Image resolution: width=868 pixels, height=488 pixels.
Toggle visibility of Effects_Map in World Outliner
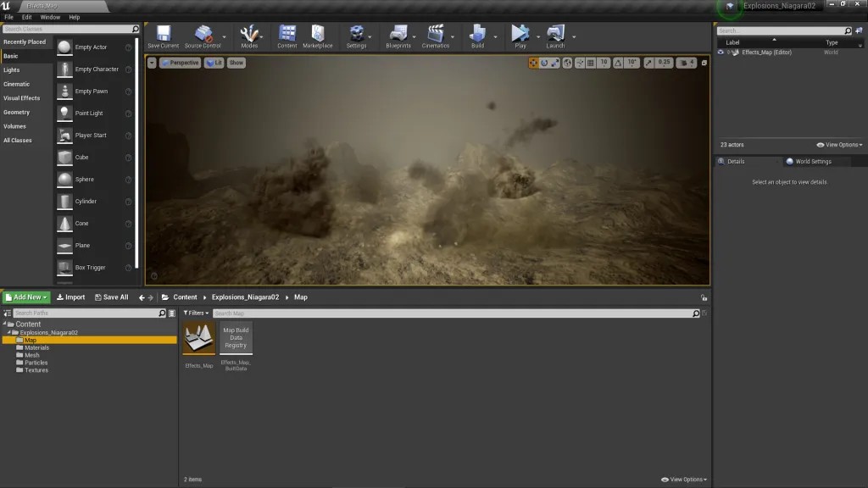coord(721,53)
